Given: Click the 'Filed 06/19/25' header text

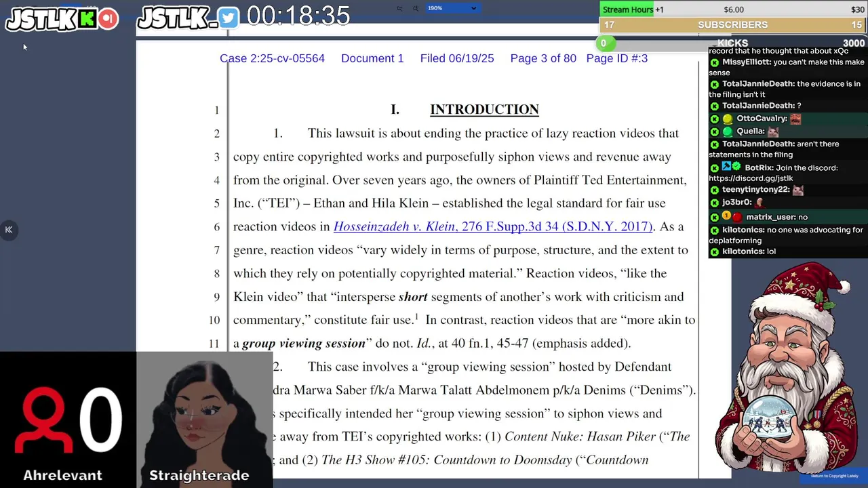Looking at the screenshot, I should 457,58.
